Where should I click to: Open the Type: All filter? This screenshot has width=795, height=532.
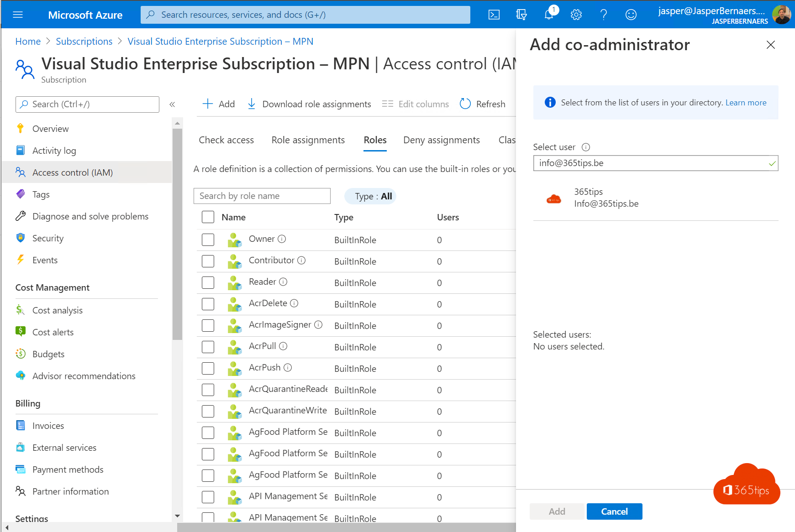[x=370, y=196]
